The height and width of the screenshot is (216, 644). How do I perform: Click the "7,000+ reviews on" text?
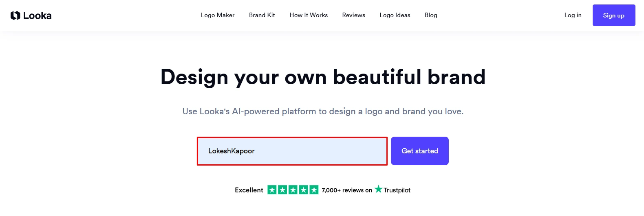pyautogui.click(x=347, y=190)
